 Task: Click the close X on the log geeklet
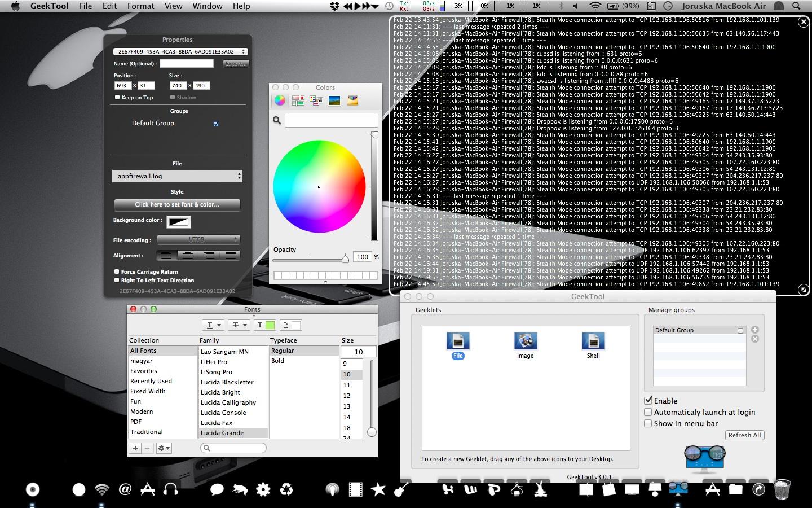804,22
